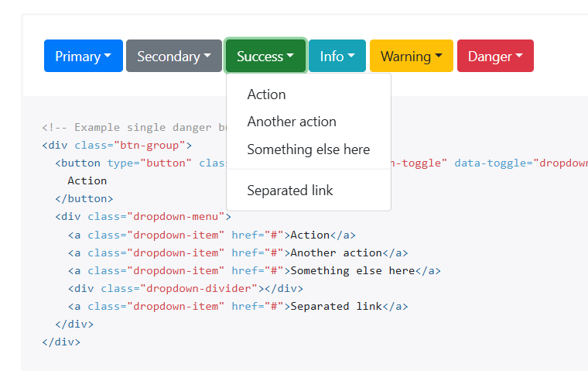Collapse the Success dropdown button
This screenshot has height=371, width=588.
tap(265, 56)
